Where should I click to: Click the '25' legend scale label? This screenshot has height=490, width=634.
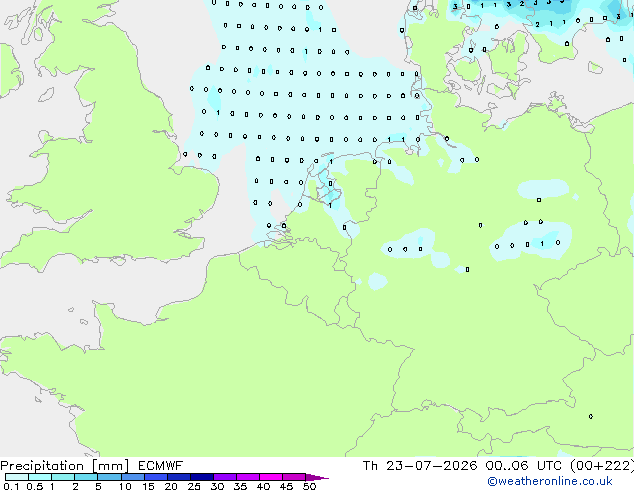click(194, 486)
